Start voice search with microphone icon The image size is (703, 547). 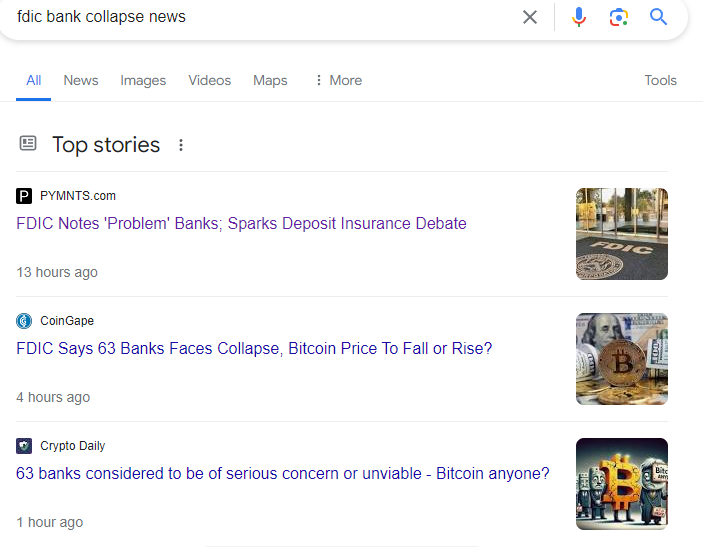(579, 17)
